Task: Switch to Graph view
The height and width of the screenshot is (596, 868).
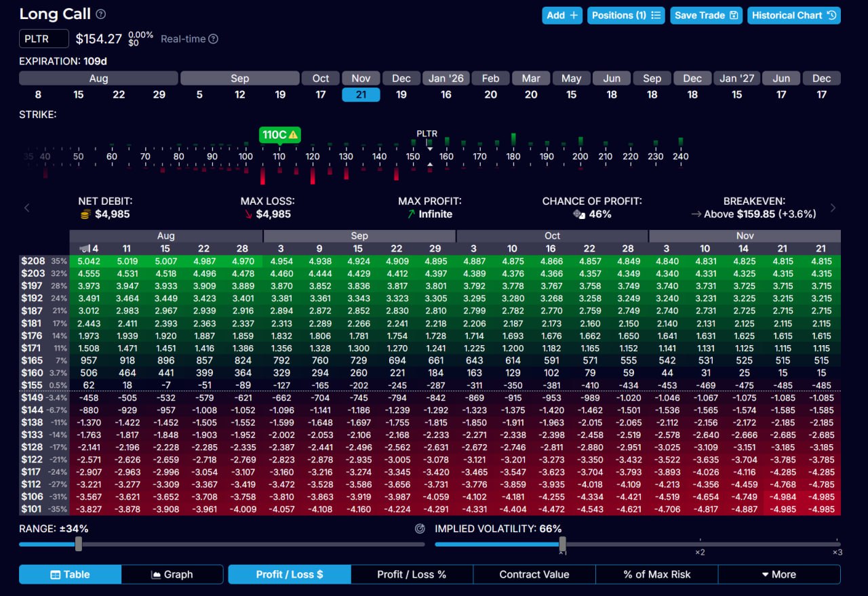Action: pos(172,574)
